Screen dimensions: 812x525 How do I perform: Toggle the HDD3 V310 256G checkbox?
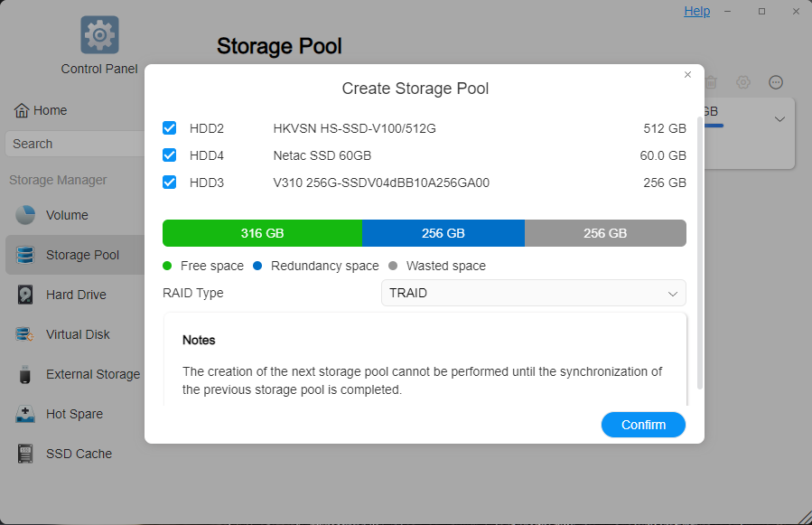(169, 182)
